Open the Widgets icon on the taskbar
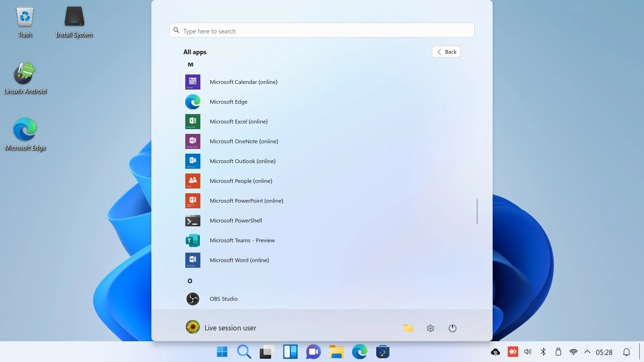 pyautogui.click(x=290, y=352)
